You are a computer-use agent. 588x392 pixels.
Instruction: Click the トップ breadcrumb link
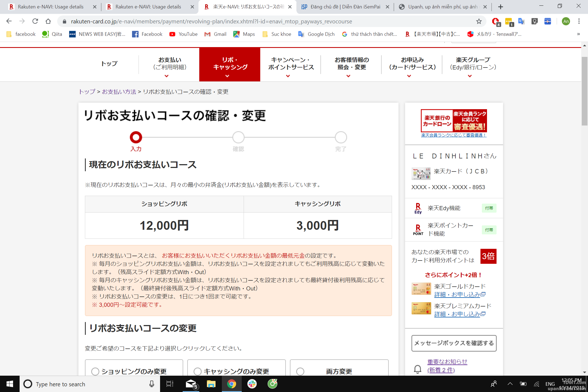pyautogui.click(x=87, y=92)
